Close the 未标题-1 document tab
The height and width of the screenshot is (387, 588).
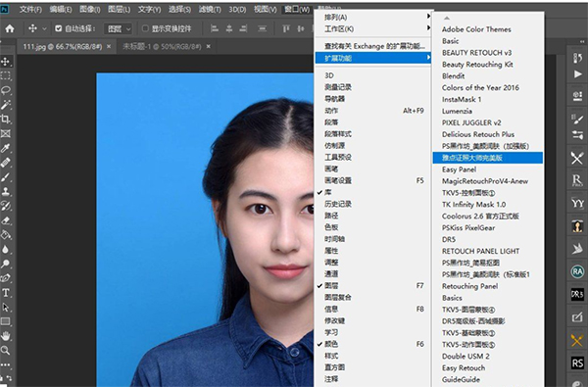[208, 46]
